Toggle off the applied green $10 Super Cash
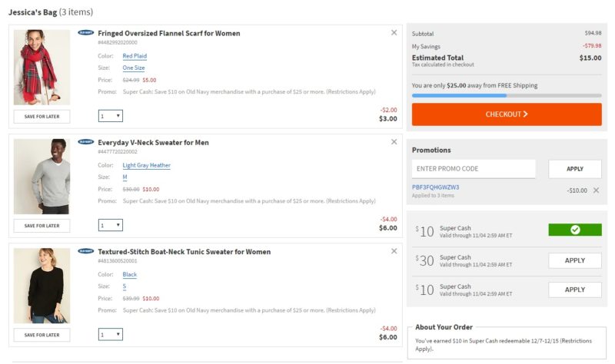The width and height of the screenshot is (615, 364). point(574,230)
